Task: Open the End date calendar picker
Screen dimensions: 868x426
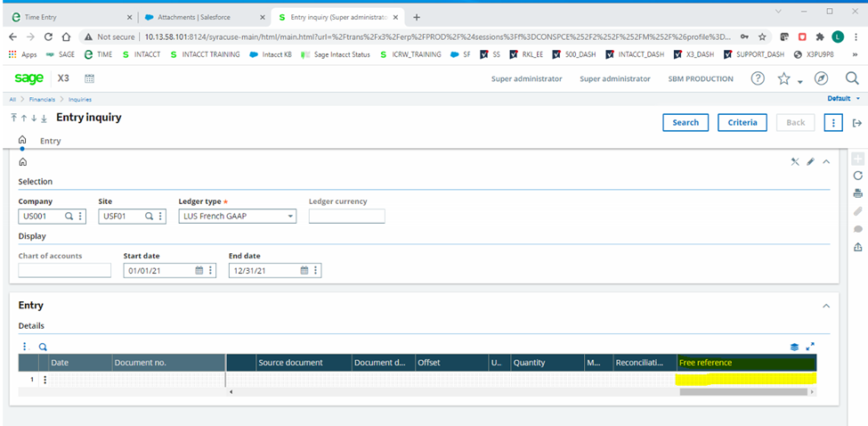Action: tap(304, 270)
